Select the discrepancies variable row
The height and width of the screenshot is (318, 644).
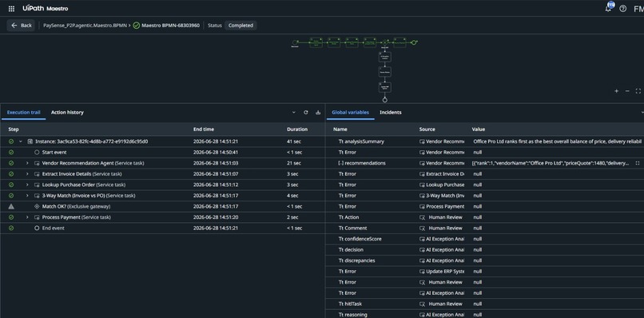click(485, 260)
